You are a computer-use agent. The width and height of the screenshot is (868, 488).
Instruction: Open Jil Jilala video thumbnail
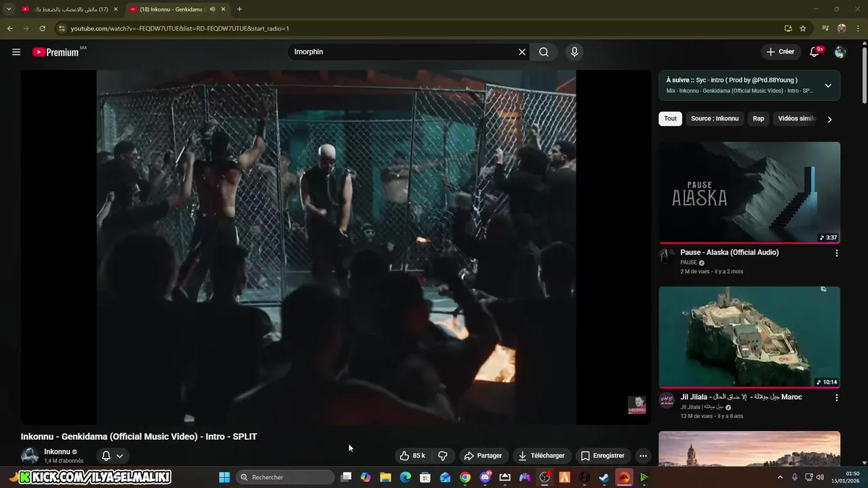[x=749, y=337]
